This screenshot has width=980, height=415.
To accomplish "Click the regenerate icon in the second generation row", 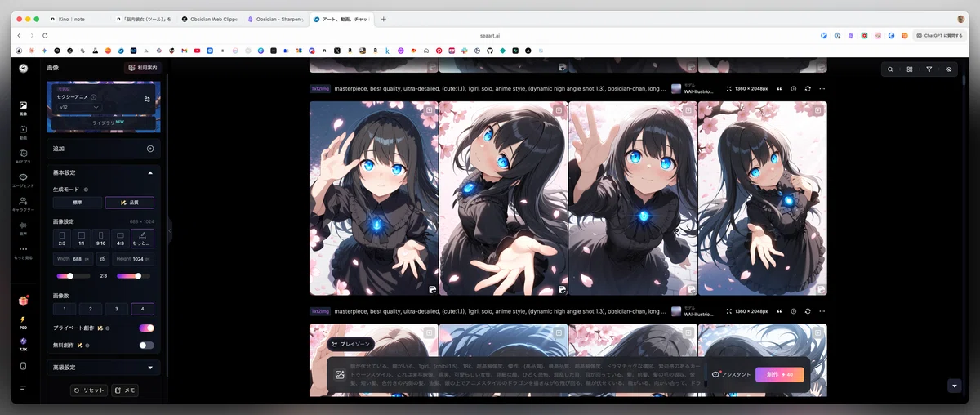I will (x=808, y=311).
